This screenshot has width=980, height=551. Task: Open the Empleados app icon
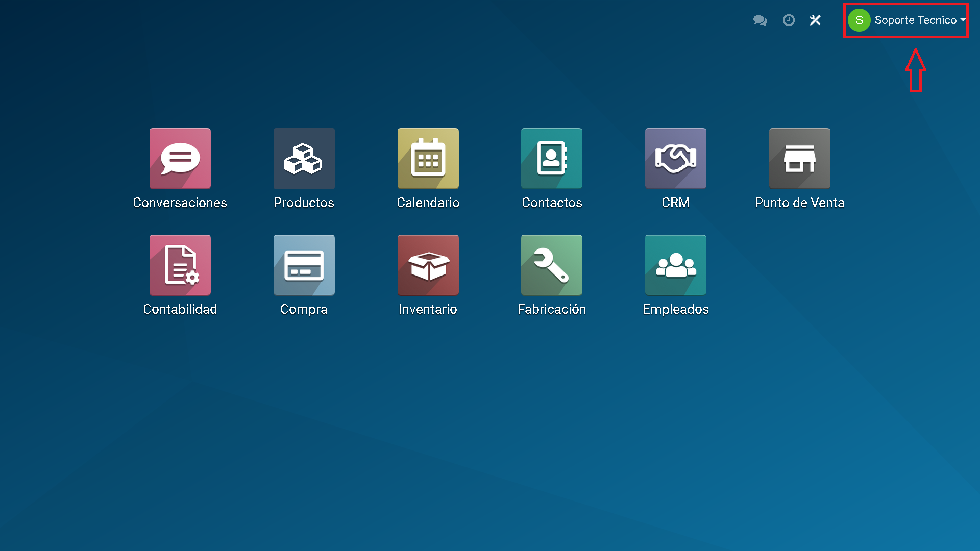tap(675, 265)
